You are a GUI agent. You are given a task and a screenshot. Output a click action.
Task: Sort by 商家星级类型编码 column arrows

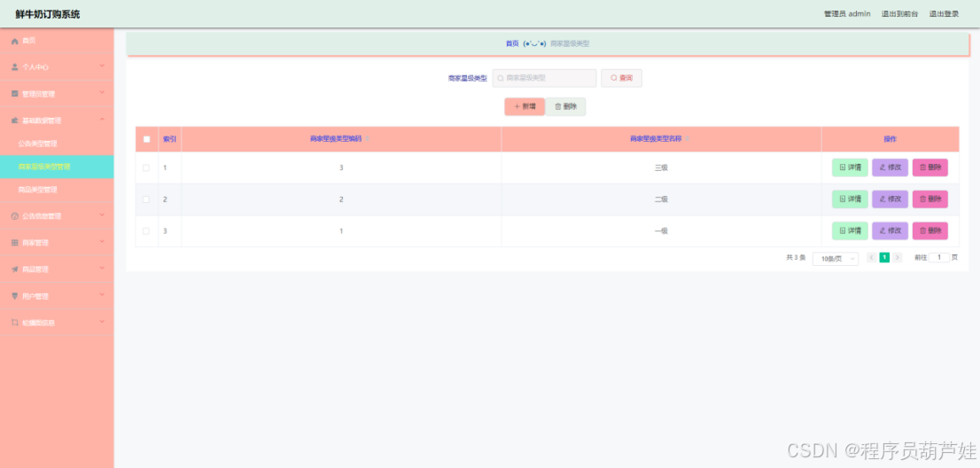pos(368,139)
